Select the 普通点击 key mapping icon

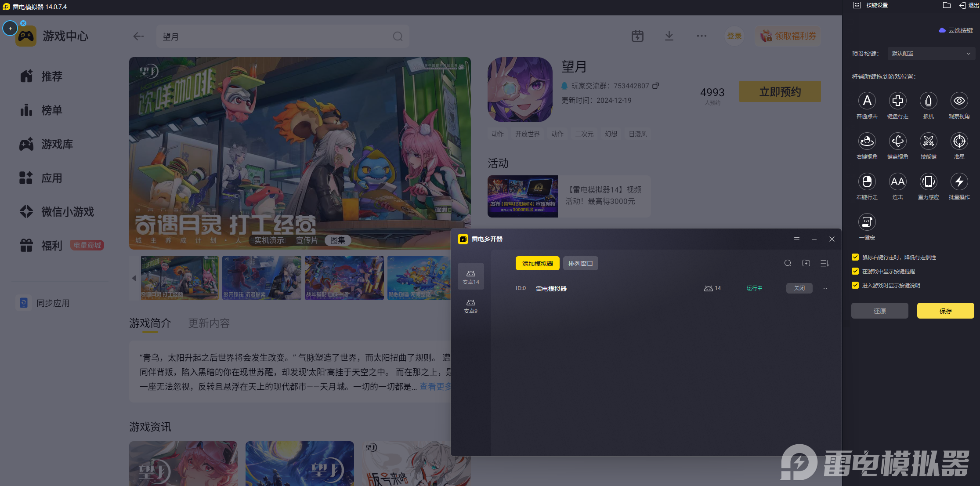coord(867,101)
